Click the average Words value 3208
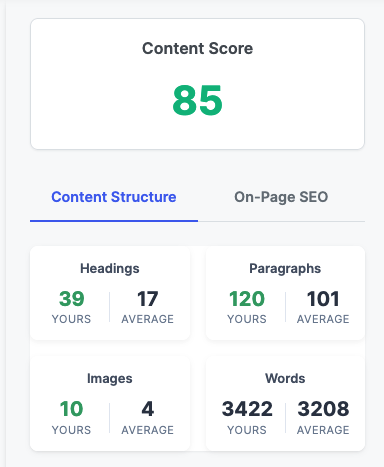Viewport: 384px width, 467px height. click(323, 409)
